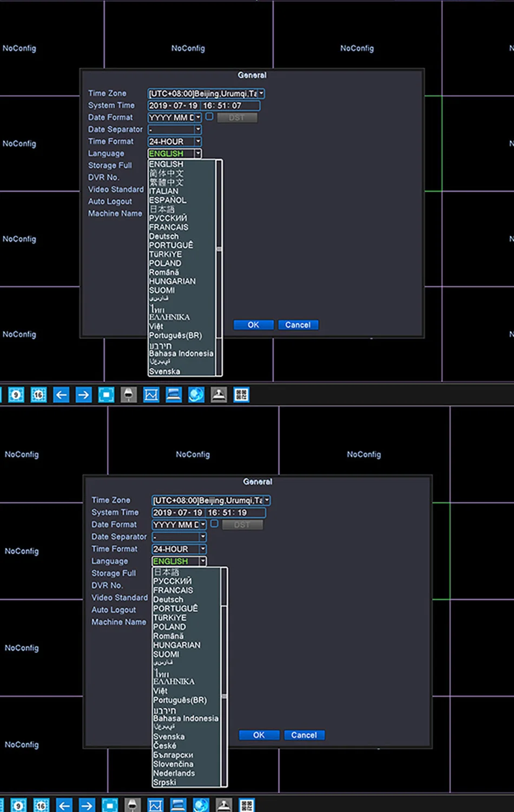Image resolution: width=514 pixels, height=812 pixels.
Task: Click greyed DST button in upper dialog
Action: click(x=237, y=117)
